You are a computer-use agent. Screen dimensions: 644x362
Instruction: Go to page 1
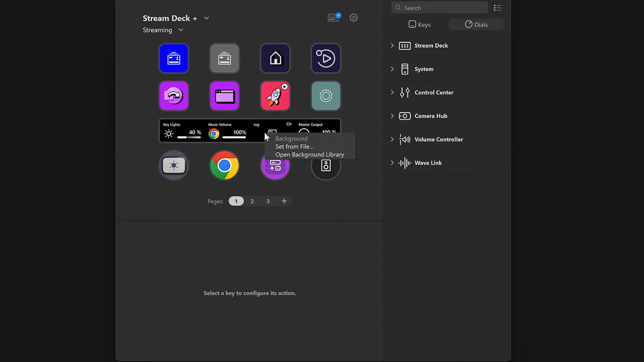point(236,201)
